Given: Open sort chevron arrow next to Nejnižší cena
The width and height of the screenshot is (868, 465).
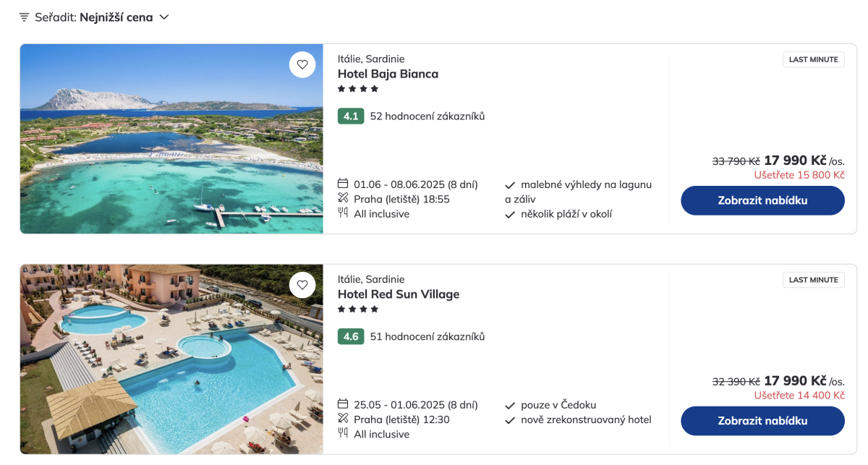Looking at the screenshot, I should (164, 17).
